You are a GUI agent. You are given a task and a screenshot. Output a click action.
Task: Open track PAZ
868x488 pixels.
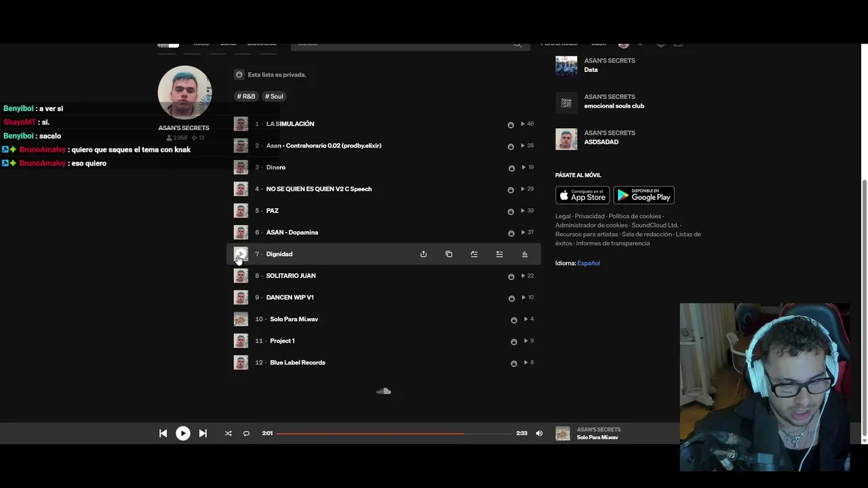[x=273, y=211]
